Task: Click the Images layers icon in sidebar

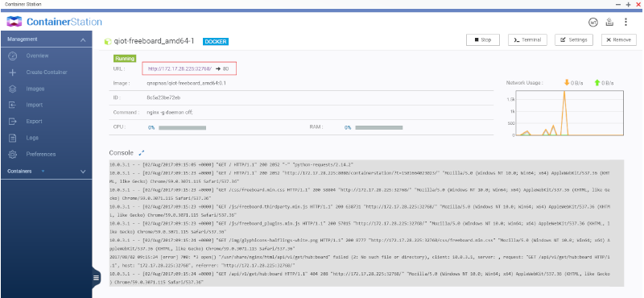Action: tap(13, 89)
